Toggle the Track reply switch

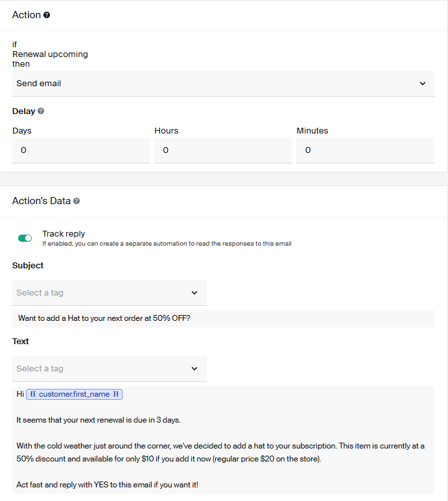(25, 238)
